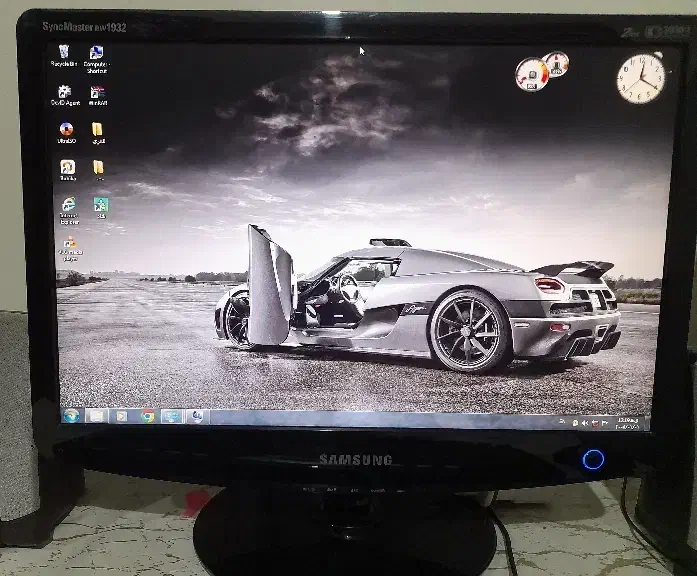Switch to the active blue taskbar app

point(172,417)
